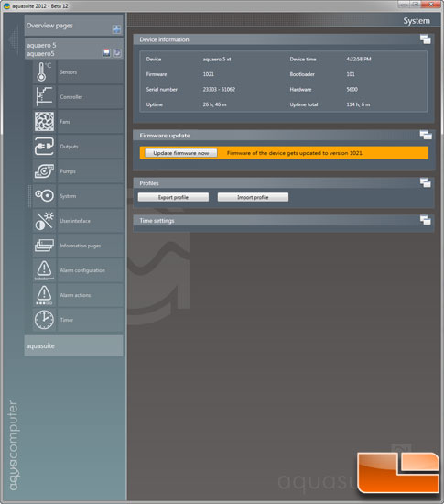The image size is (444, 504).
Task: Select Fans in the sidebar
Action: [x=91, y=122]
